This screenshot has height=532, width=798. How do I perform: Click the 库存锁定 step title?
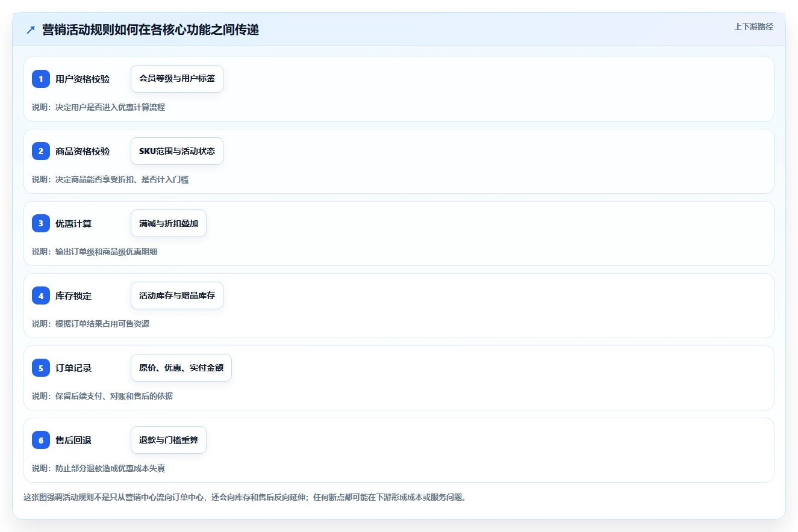[x=73, y=295]
